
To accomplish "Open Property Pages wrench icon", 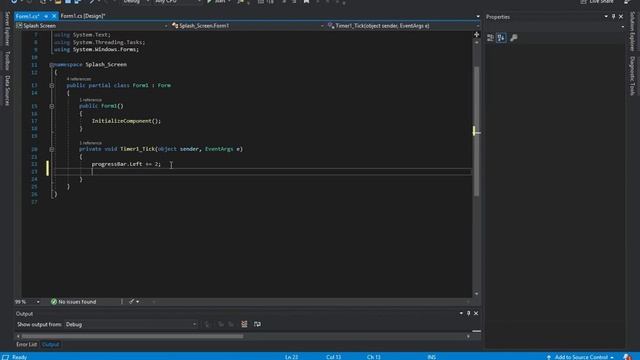I will coord(514,38).
